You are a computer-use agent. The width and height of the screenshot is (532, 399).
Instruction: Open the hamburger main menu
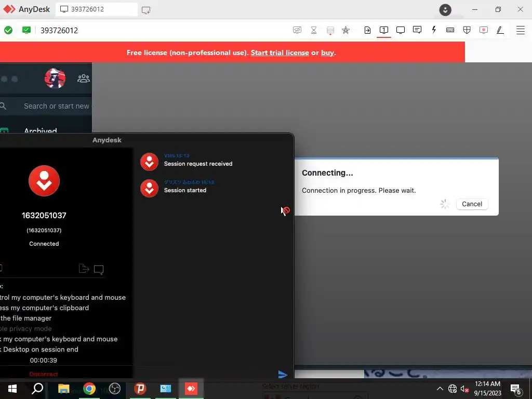(x=520, y=30)
